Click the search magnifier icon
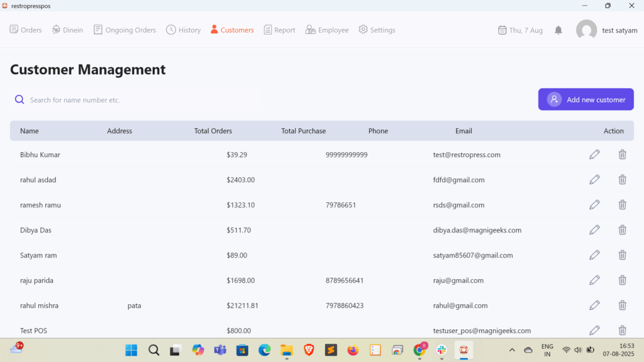The width and height of the screenshot is (644, 362). click(x=19, y=99)
